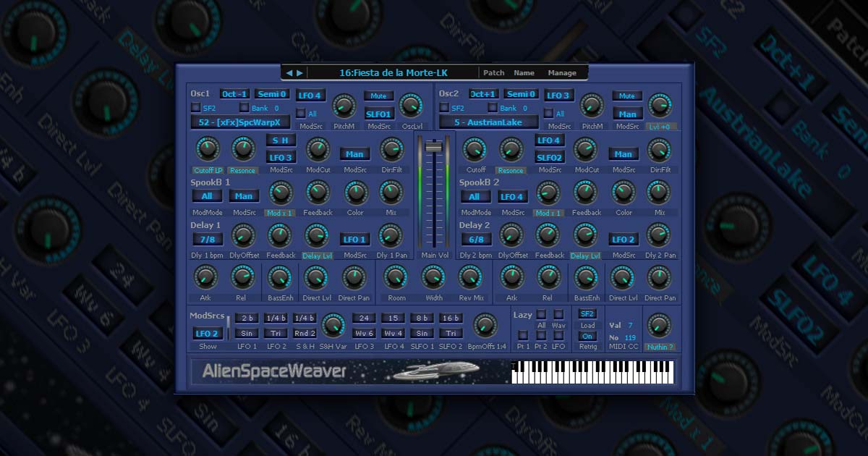Mute oscillator 1 with its Mute button

378,96
